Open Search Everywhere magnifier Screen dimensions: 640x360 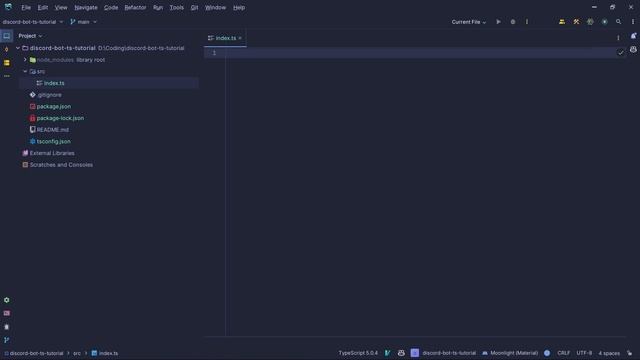tap(619, 22)
